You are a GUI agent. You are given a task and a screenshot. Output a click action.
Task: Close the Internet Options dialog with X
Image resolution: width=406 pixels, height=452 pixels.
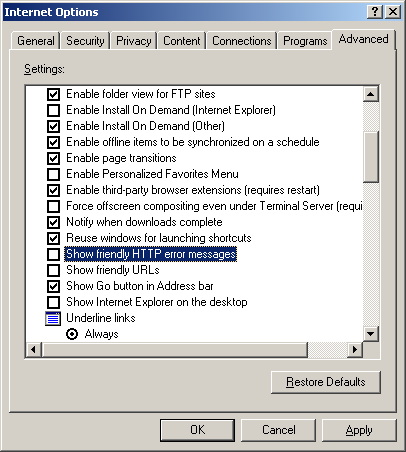[393, 12]
